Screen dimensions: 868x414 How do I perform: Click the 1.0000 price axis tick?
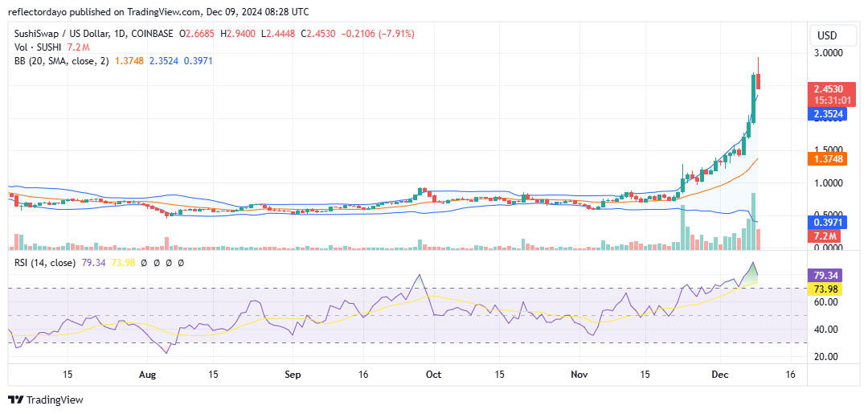(827, 183)
